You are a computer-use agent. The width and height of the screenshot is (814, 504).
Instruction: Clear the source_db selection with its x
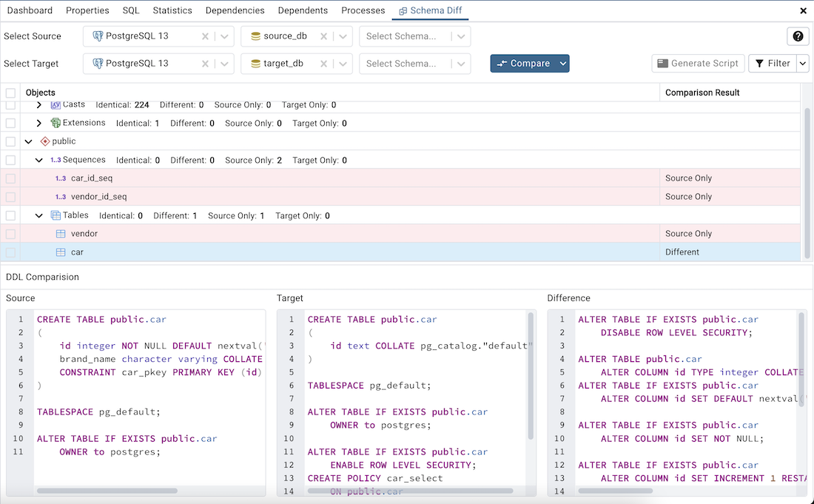pyautogui.click(x=323, y=36)
